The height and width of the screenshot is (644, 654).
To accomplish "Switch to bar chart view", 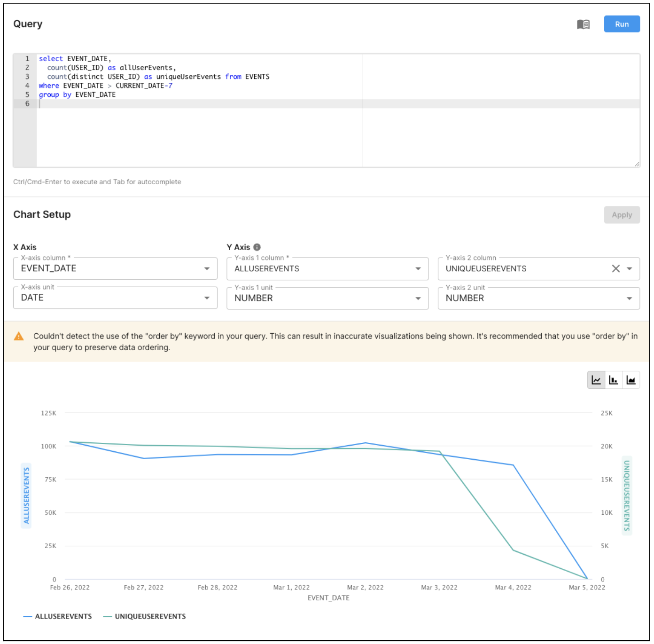I will [613, 380].
